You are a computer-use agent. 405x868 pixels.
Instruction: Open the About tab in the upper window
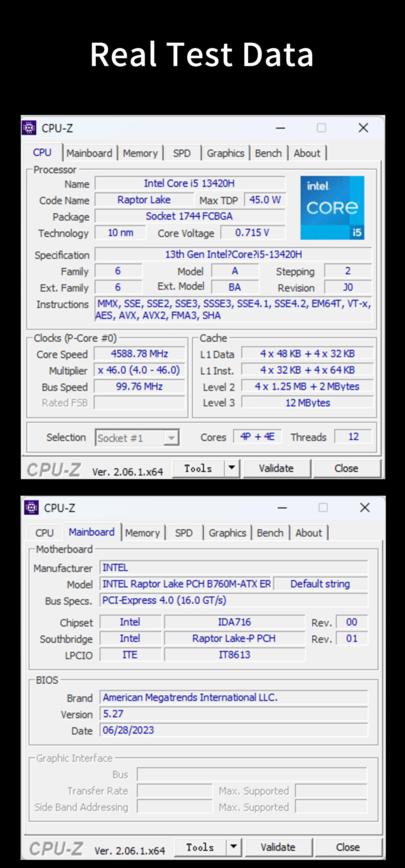pos(307,153)
